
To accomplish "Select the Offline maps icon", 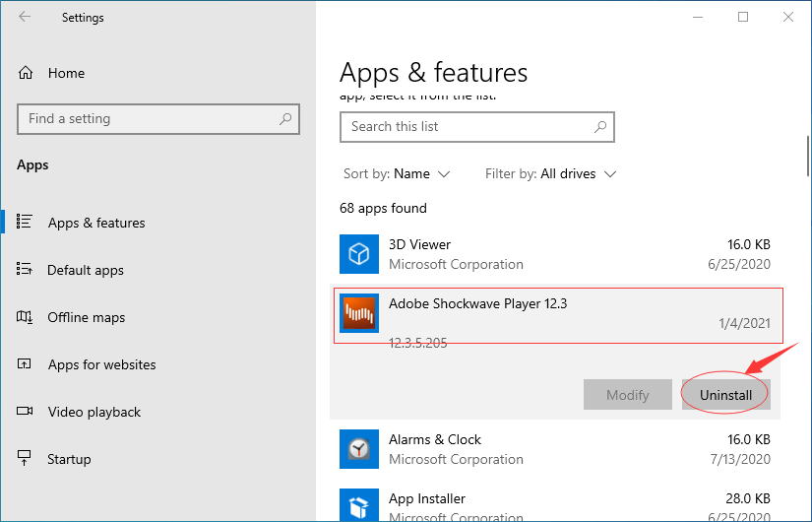I will [25, 316].
